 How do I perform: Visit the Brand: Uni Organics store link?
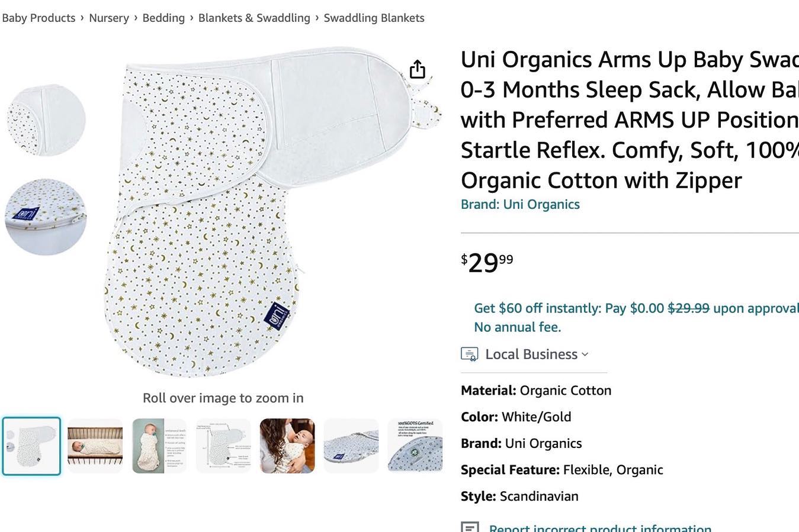tap(520, 204)
